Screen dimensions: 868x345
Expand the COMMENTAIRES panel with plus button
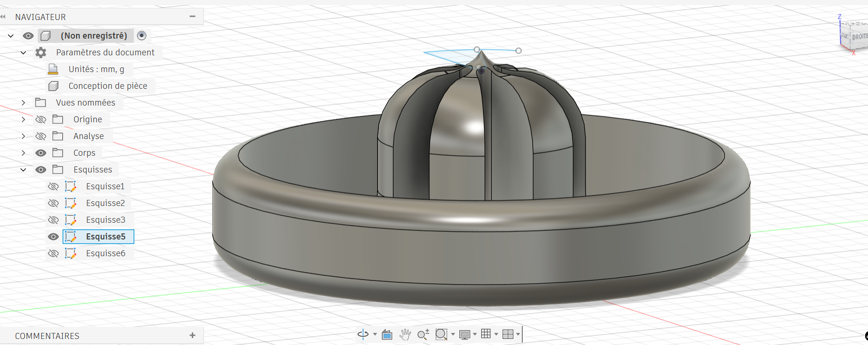click(193, 335)
